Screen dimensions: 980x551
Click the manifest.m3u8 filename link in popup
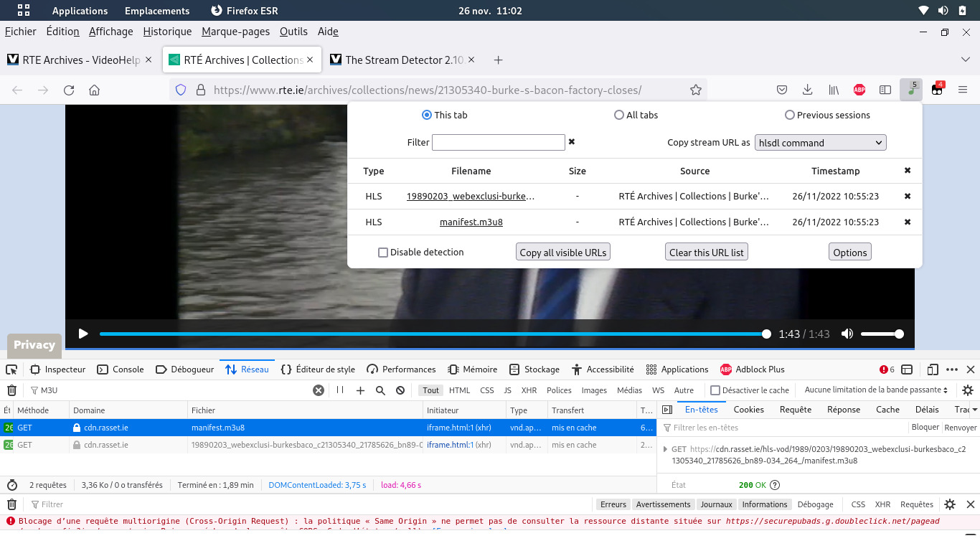pyautogui.click(x=471, y=222)
